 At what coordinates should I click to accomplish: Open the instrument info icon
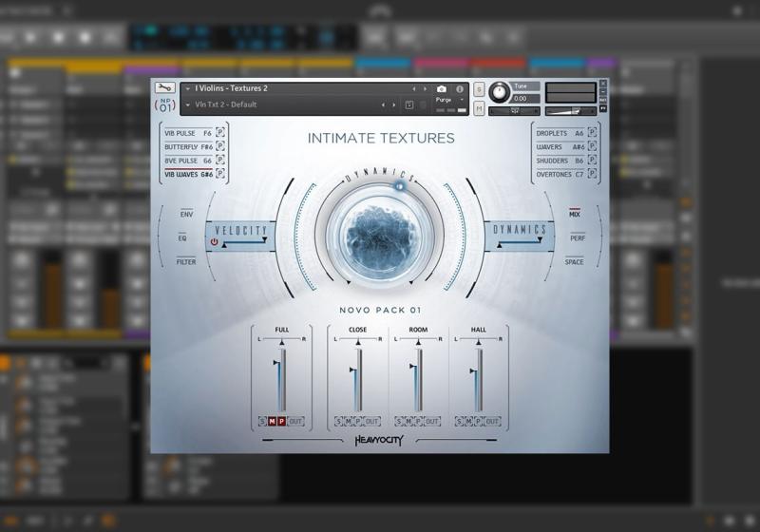[460, 89]
